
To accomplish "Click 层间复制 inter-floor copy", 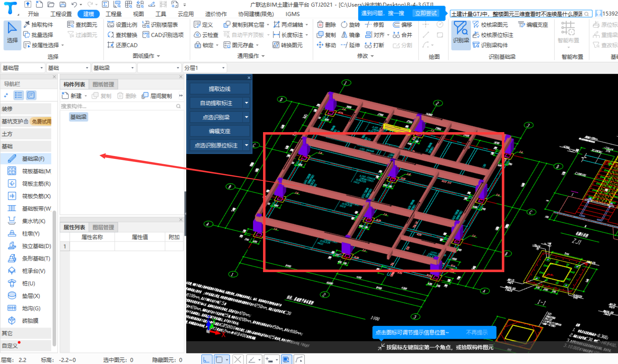I will pyautogui.click(x=157, y=96).
